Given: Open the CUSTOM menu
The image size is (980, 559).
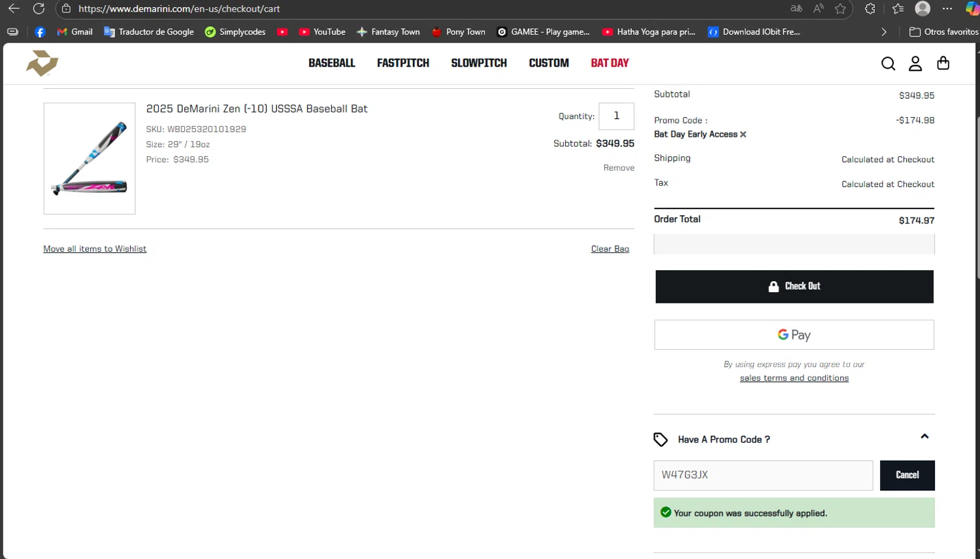Looking at the screenshot, I should (549, 63).
